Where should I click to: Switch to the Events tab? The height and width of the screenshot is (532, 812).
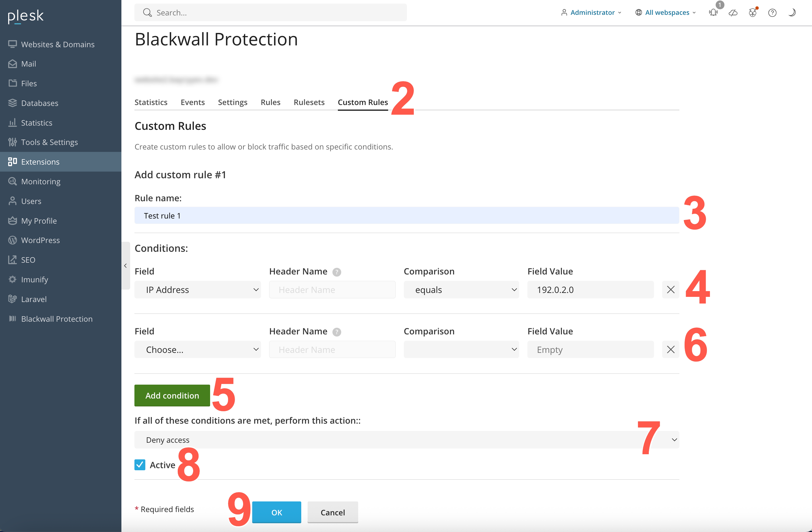point(193,102)
